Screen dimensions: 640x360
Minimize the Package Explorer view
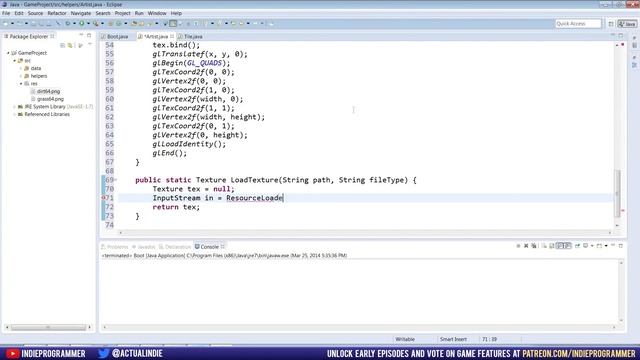(x=81, y=36)
